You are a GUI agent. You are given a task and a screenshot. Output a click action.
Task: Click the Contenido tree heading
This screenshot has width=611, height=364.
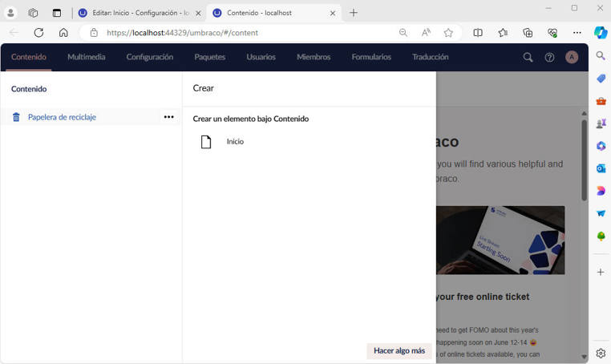(x=29, y=89)
